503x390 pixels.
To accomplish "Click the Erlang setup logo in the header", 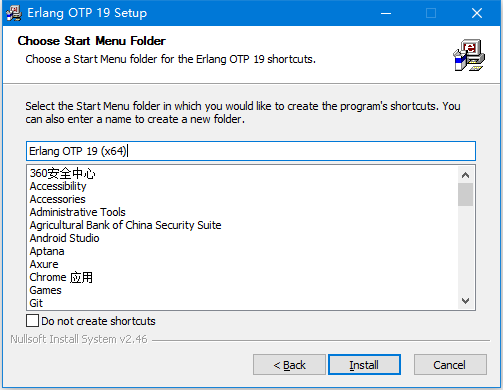I will 469,55.
